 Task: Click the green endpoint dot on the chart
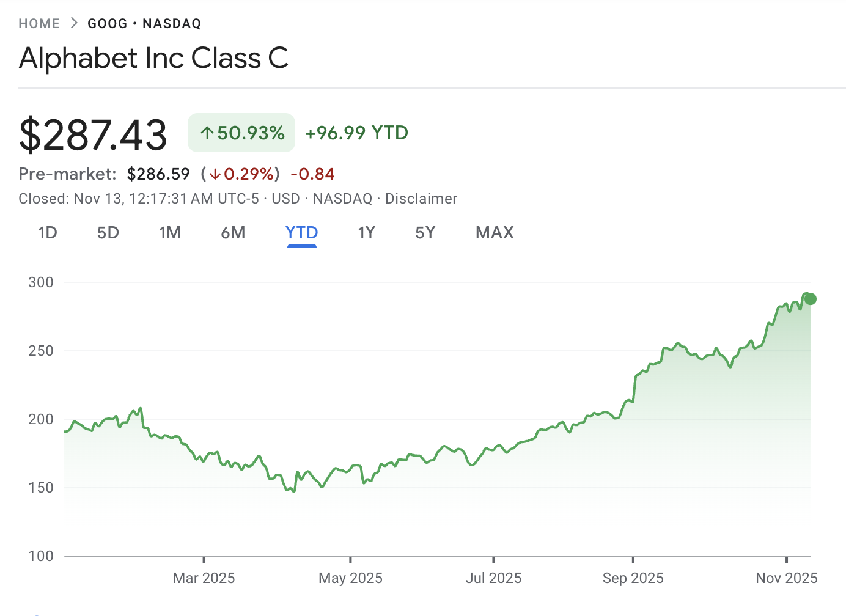809,298
